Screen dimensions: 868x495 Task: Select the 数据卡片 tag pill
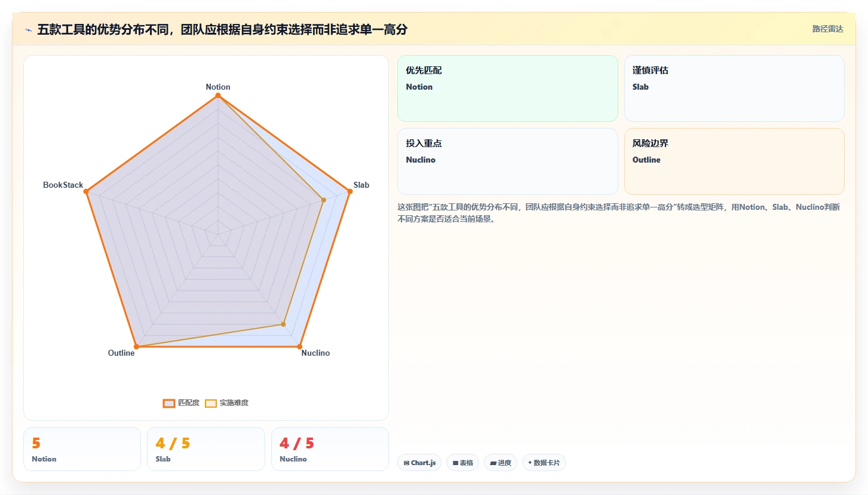click(x=544, y=463)
